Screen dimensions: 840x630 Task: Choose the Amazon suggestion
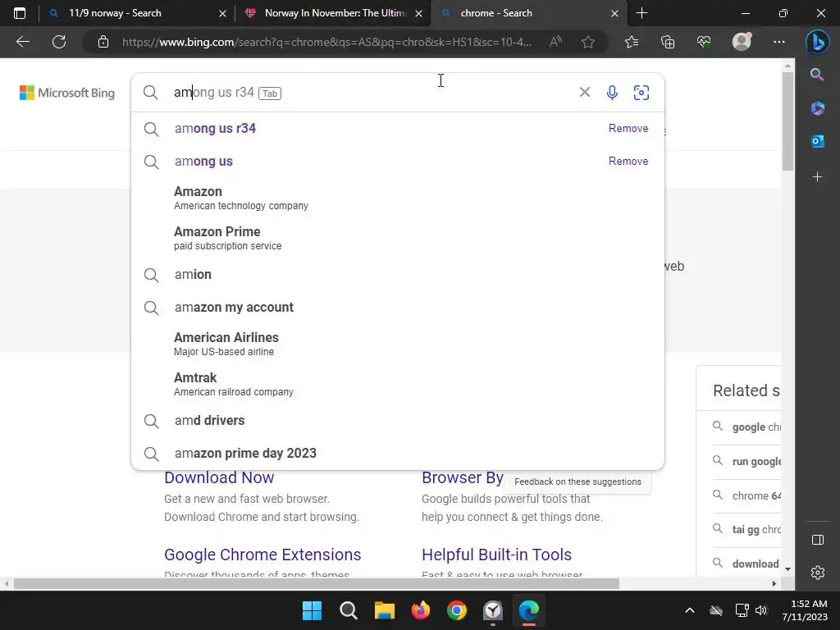tap(398, 198)
